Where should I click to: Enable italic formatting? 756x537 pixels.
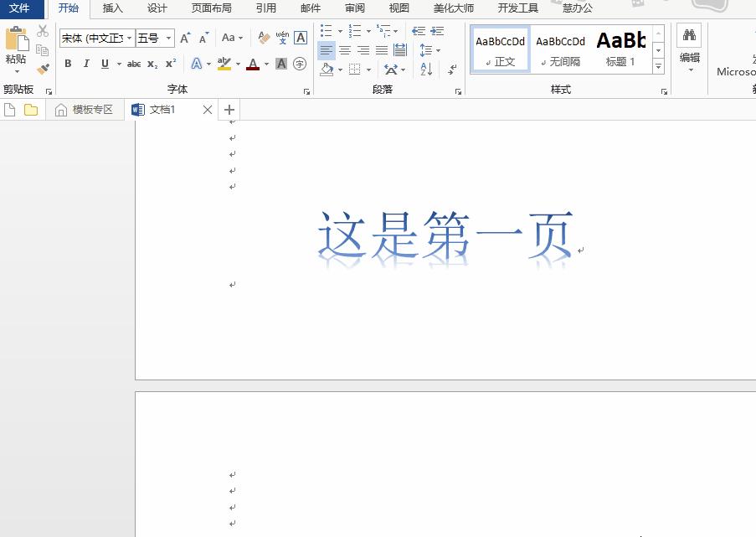click(x=86, y=64)
